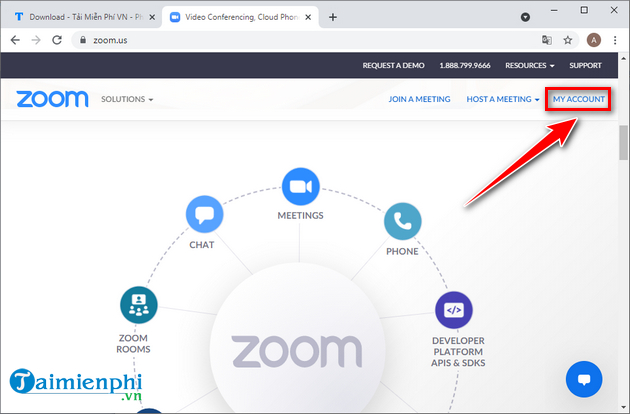
Task: Reload the page with refresh icon
Action: [x=57, y=40]
